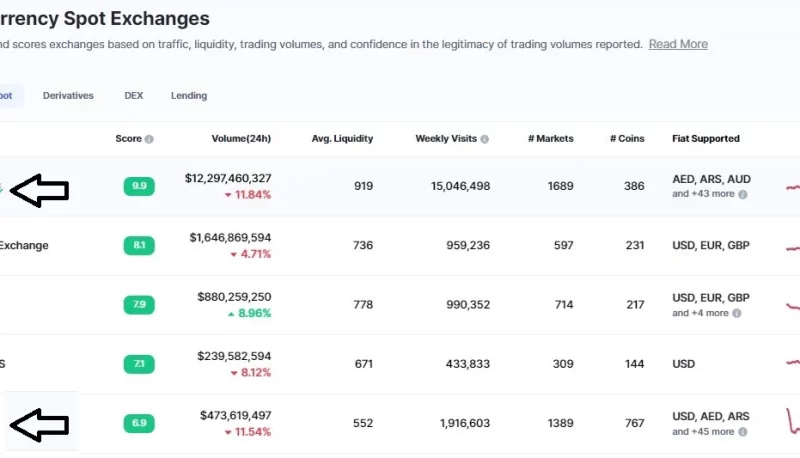
Task: Click info icon next to +43 more
Action: click(743, 194)
